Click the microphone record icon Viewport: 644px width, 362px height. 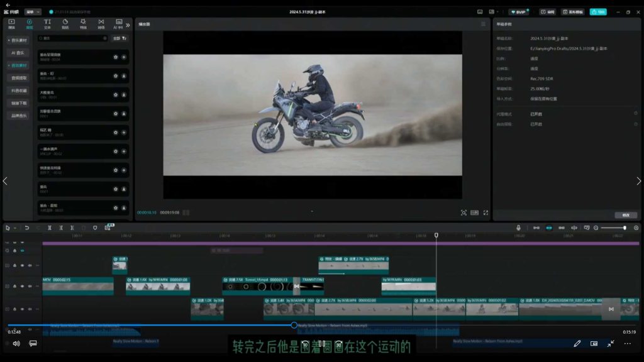coord(518,228)
